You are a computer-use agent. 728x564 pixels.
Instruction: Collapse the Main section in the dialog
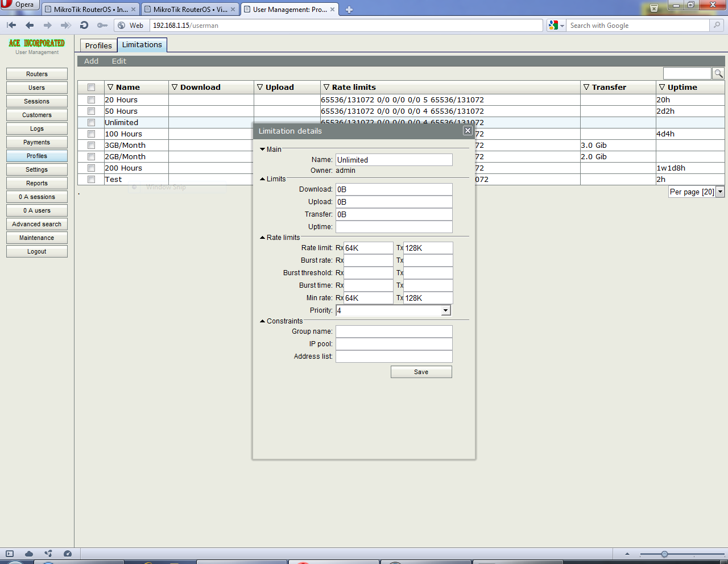point(263,150)
